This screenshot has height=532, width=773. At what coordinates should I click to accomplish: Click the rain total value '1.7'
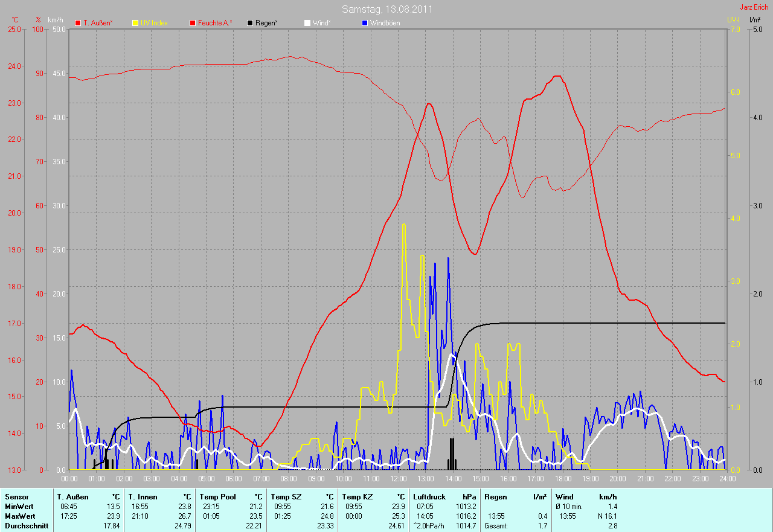click(542, 526)
